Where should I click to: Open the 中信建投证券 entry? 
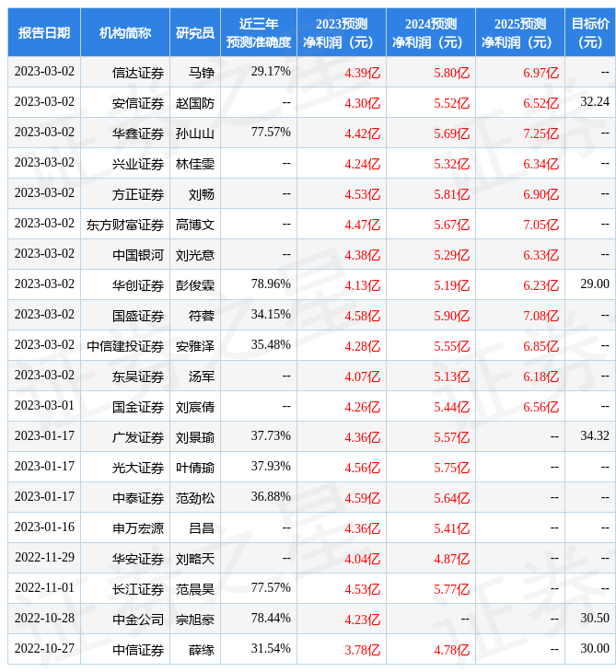(x=125, y=345)
